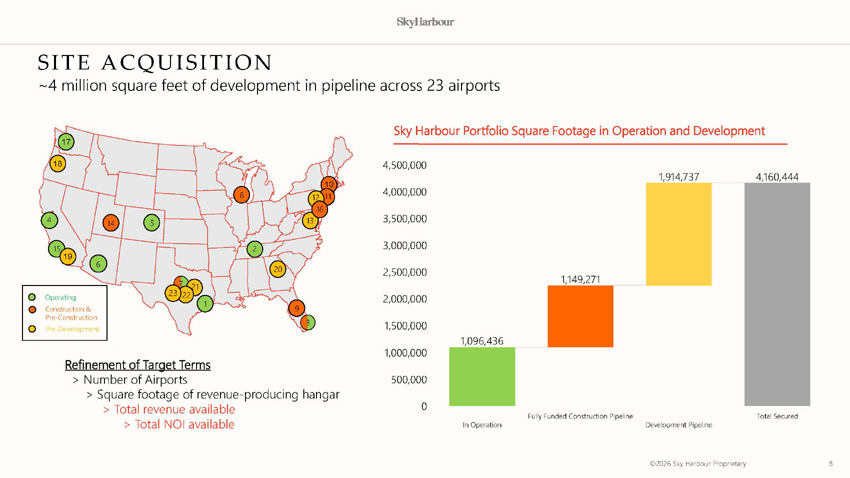The height and width of the screenshot is (478, 850).
Task: Select the yellow marker numbered 20
Action: click(x=278, y=269)
